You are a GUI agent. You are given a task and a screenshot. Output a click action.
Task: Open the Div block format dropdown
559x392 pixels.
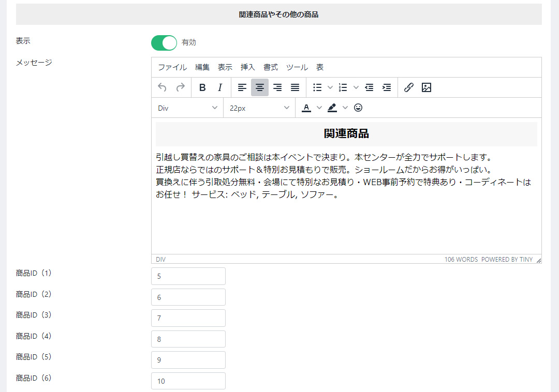click(187, 108)
